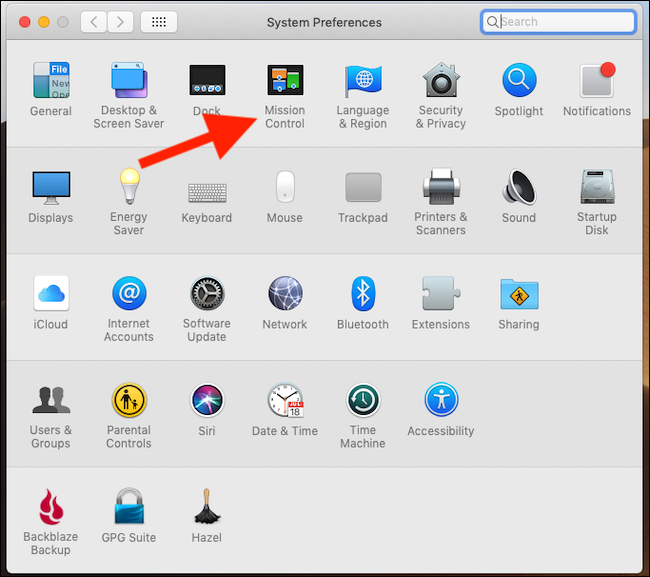Open Parental Controls pane
The height and width of the screenshot is (577, 650).
coord(129,400)
